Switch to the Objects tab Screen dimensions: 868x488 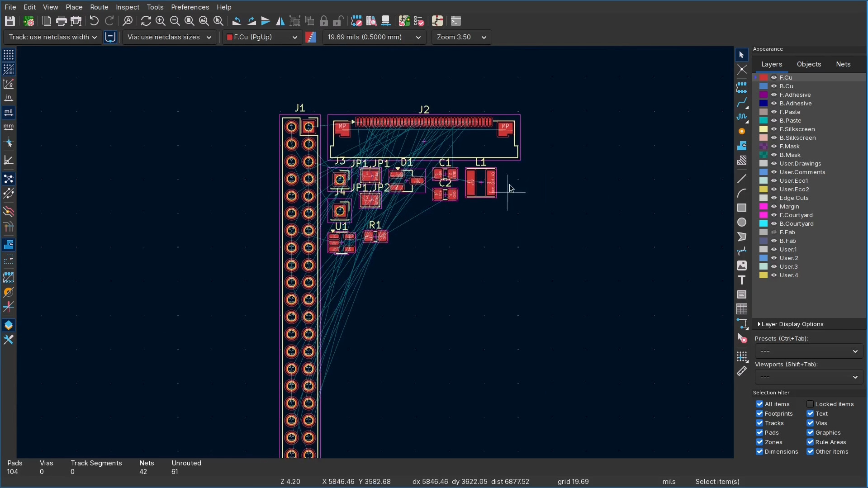click(x=809, y=64)
